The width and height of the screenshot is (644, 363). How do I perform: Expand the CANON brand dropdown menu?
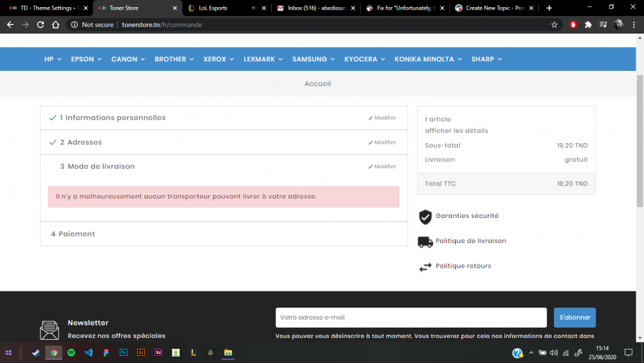point(128,59)
